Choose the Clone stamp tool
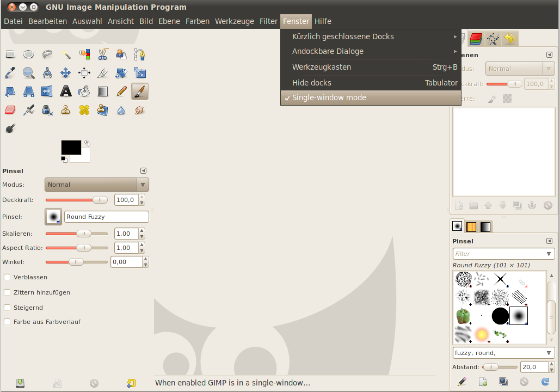560x392 pixels. pos(65,109)
